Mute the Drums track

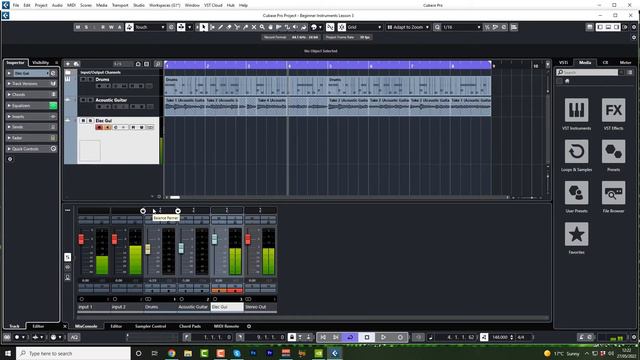pos(83,79)
